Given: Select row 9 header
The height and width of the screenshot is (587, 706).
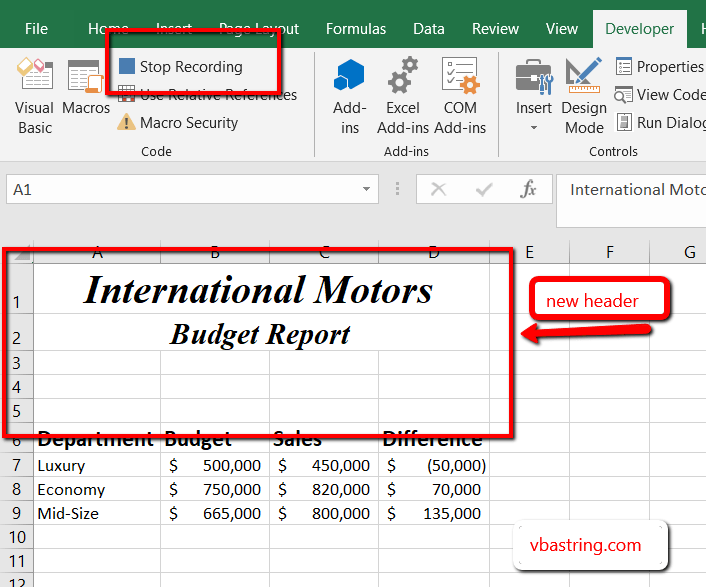Looking at the screenshot, I should click(17, 513).
